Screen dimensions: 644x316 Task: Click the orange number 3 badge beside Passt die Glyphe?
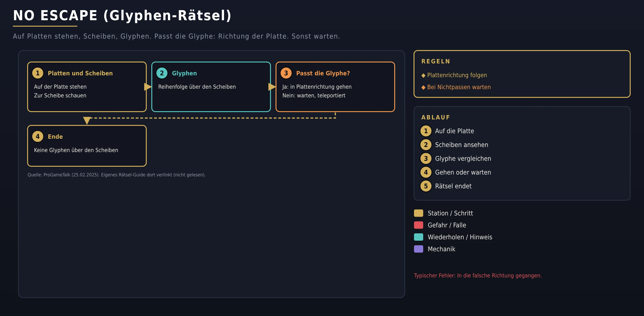click(x=286, y=73)
